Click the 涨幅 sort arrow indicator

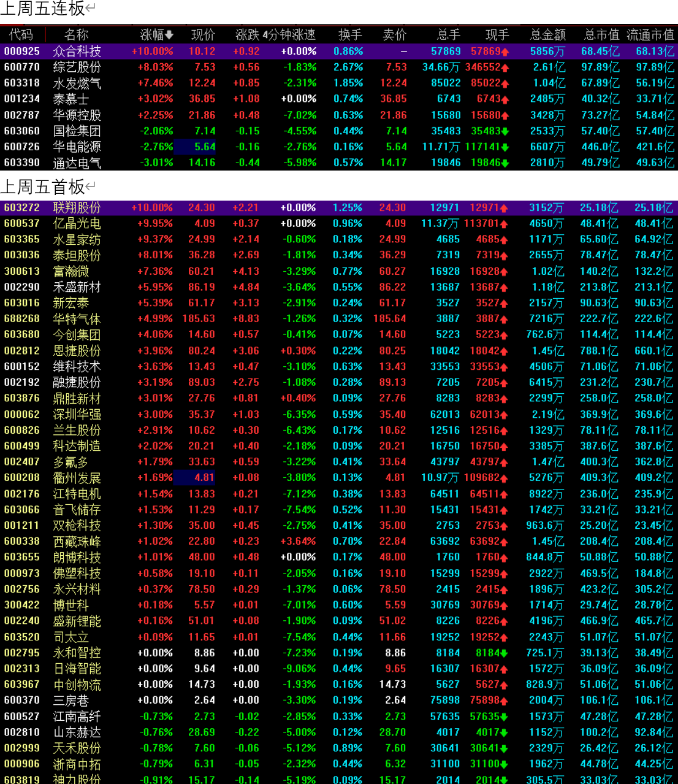coord(169,35)
